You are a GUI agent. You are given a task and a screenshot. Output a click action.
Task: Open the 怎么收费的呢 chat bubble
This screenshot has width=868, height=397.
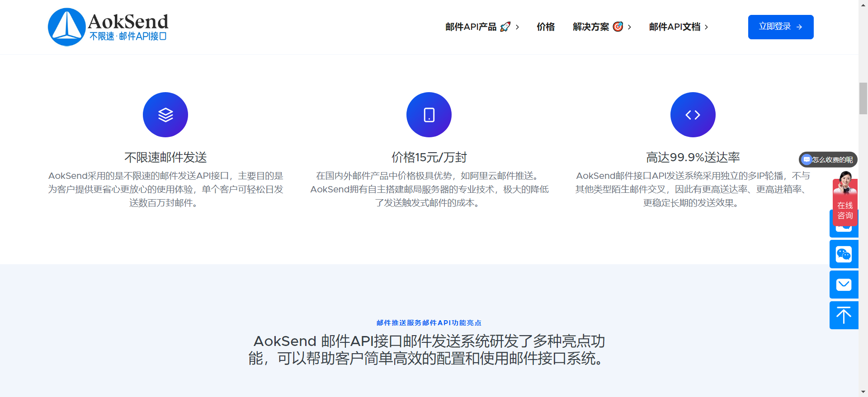tap(828, 159)
